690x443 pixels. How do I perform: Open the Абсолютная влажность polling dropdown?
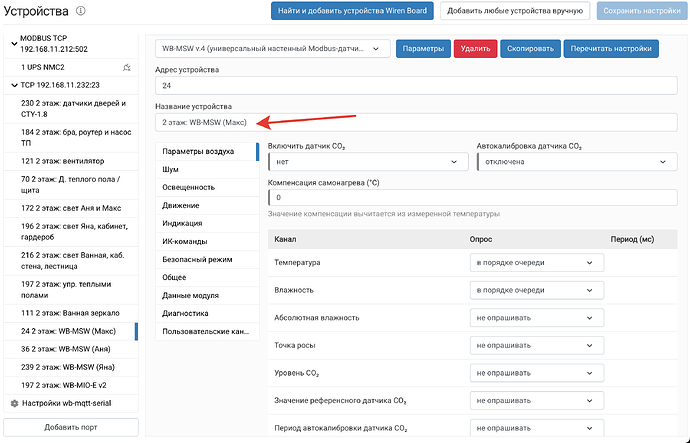537,318
